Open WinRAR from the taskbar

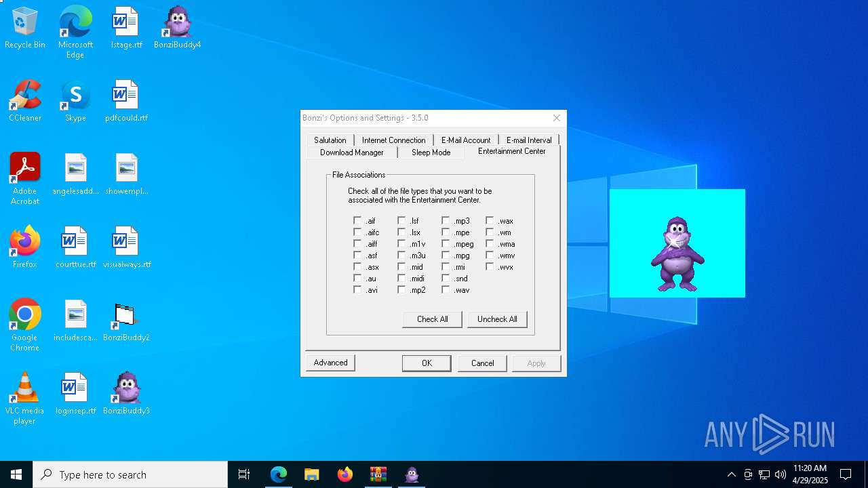pyautogui.click(x=378, y=474)
